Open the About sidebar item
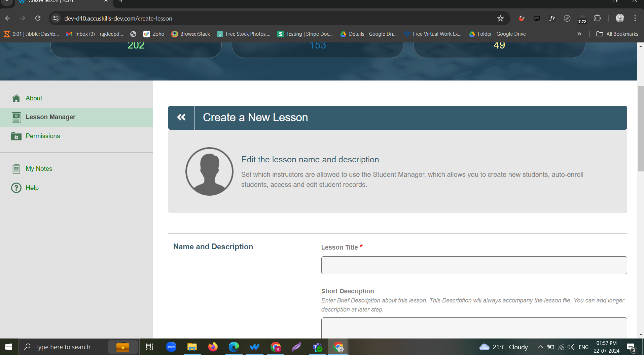This screenshot has height=355, width=644. tap(34, 98)
